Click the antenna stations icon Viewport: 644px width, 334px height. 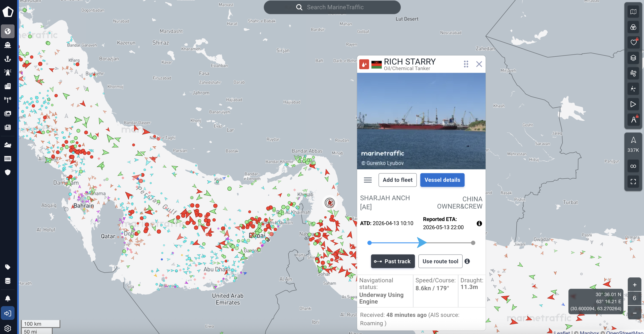coord(7,100)
